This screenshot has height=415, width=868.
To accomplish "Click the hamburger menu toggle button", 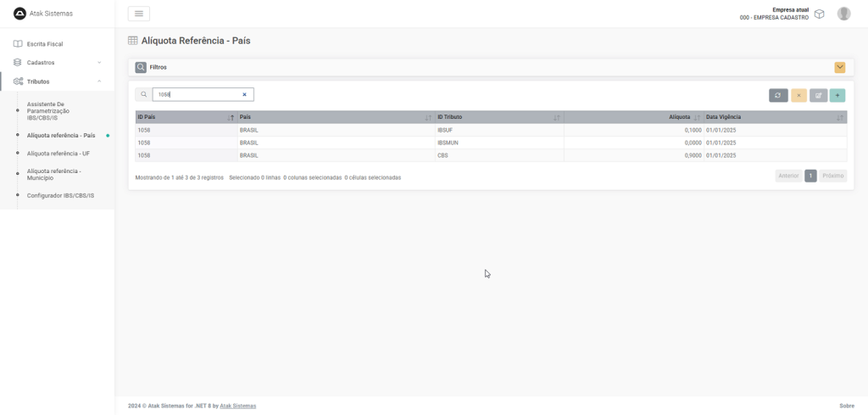I will [x=138, y=14].
